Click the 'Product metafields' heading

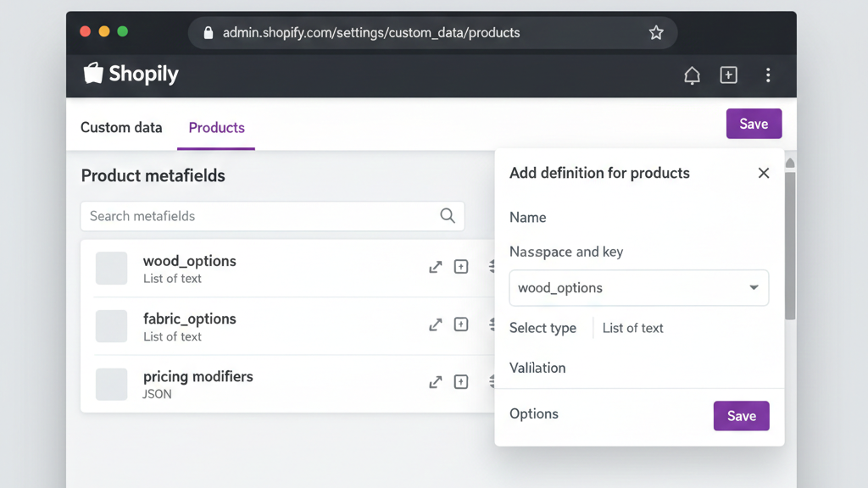[x=153, y=175]
